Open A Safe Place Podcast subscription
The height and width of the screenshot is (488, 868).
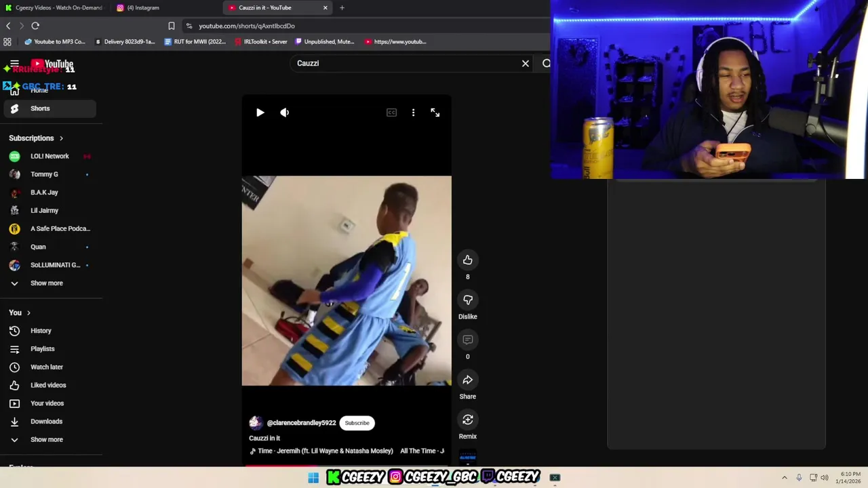pos(50,228)
